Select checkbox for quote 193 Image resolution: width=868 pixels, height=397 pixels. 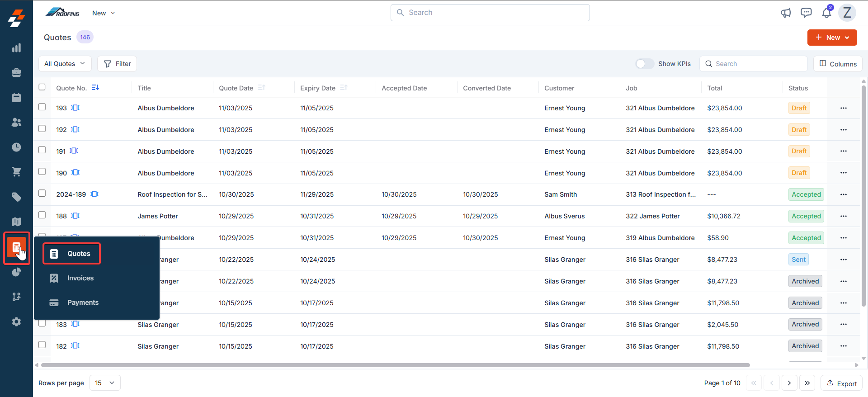[x=42, y=107]
